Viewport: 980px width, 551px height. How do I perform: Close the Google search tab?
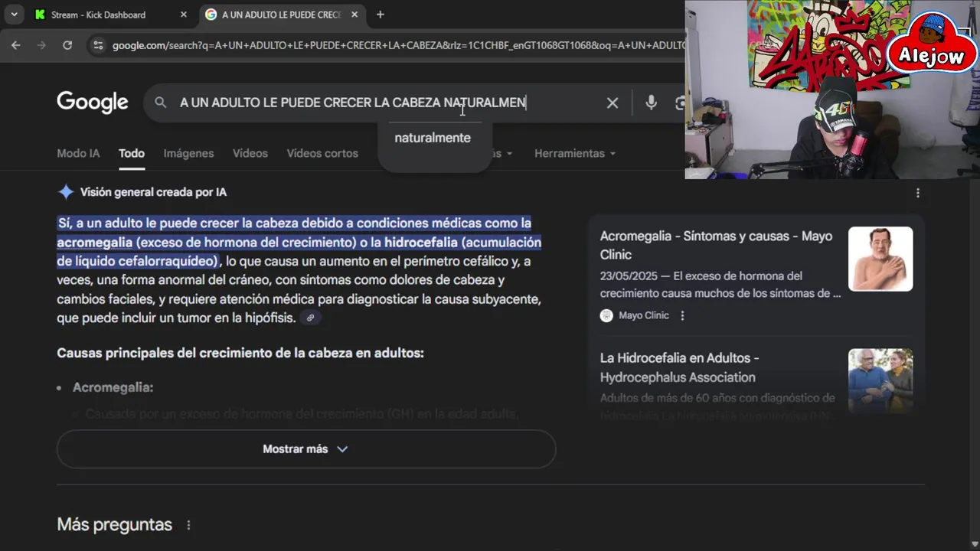354,15
